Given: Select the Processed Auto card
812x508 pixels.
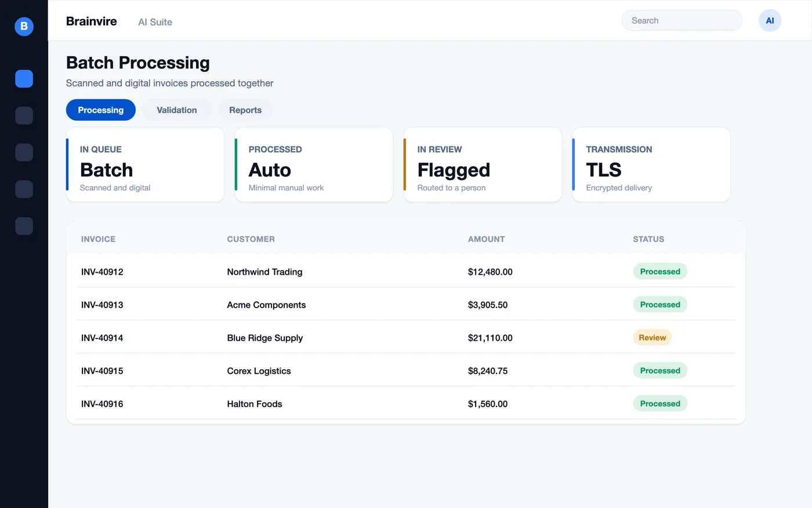Looking at the screenshot, I should pyautogui.click(x=314, y=165).
